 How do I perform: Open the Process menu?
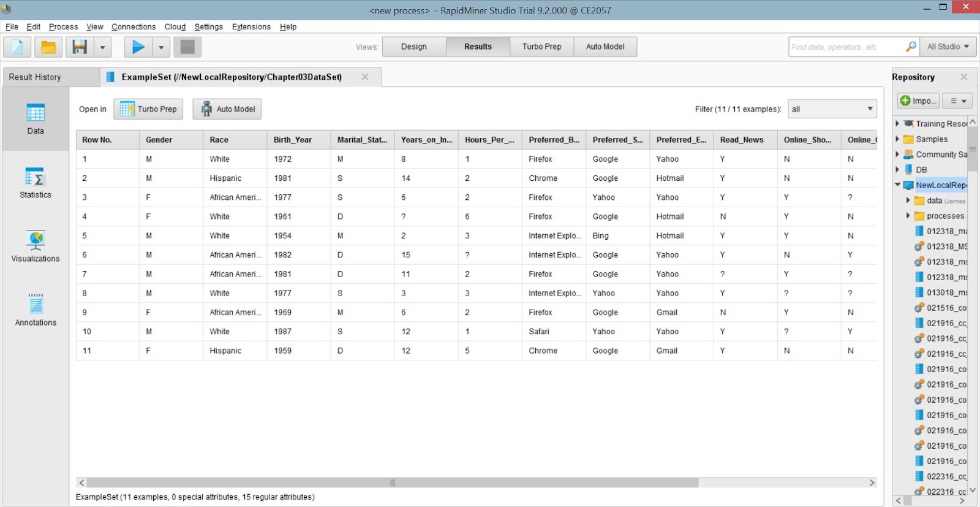(64, 27)
